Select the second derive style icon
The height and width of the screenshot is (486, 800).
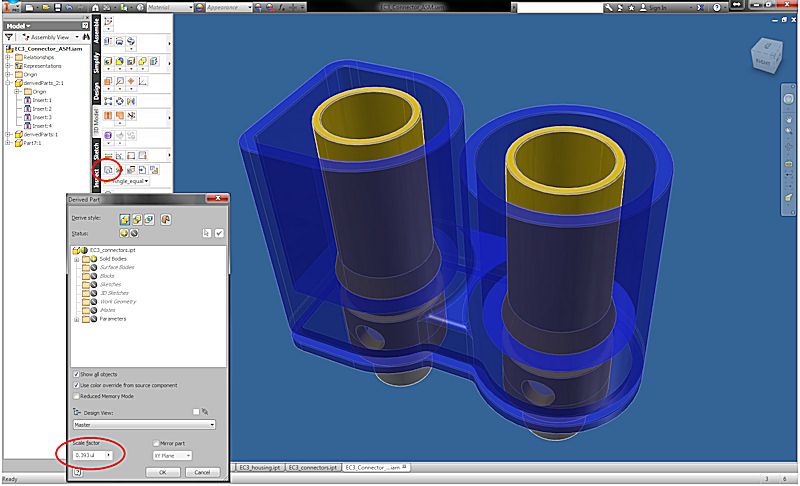[137, 219]
